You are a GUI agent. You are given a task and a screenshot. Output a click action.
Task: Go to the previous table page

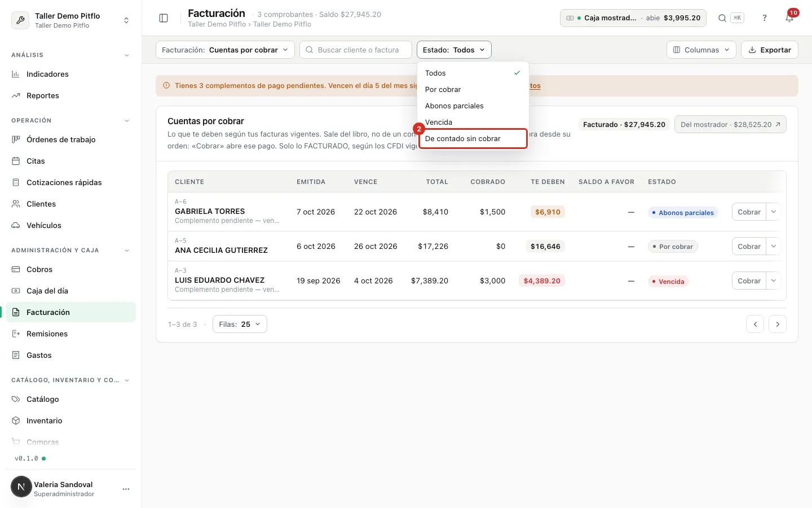coord(755,324)
